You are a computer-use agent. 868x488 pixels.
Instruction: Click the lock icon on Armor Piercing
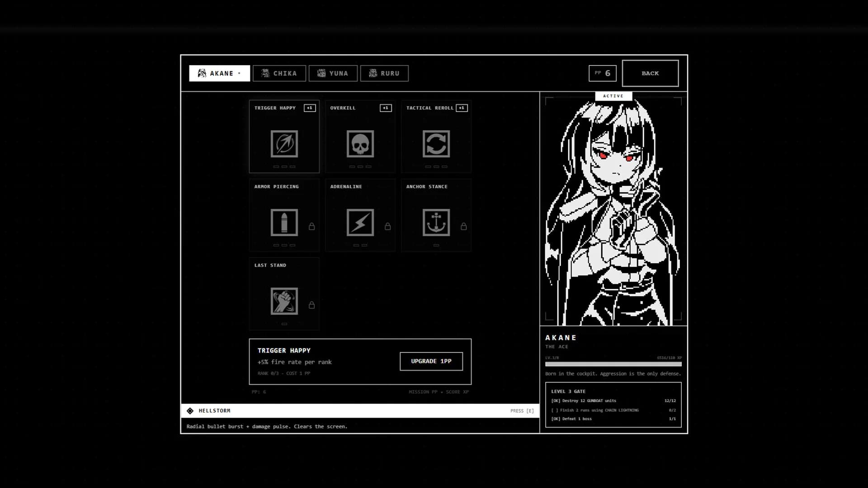[311, 226]
